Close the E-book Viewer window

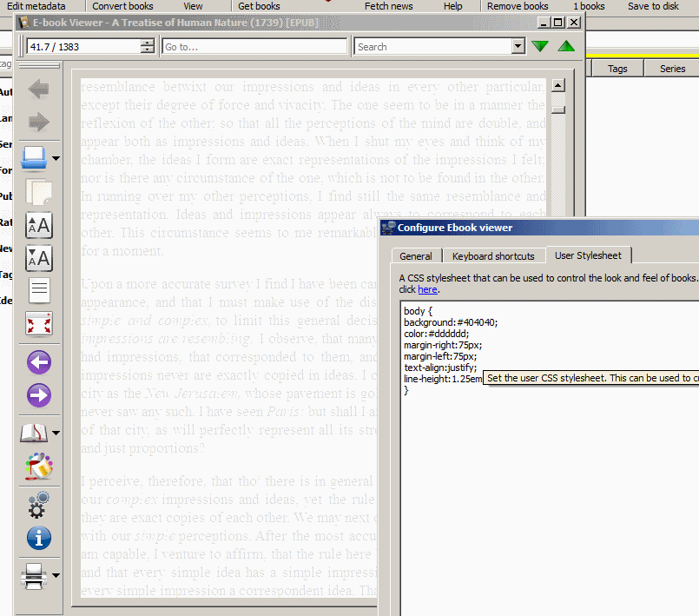click(574, 23)
